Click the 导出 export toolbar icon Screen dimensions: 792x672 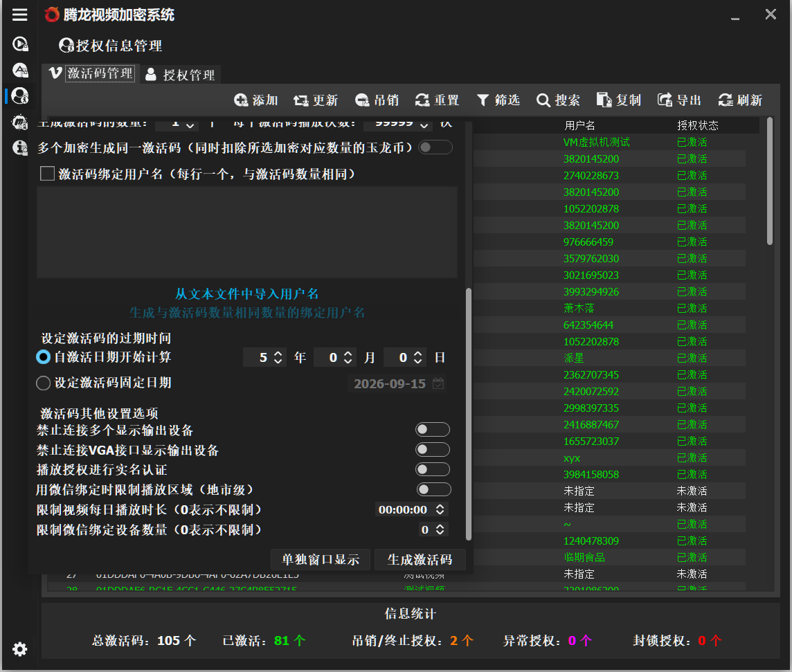click(665, 100)
